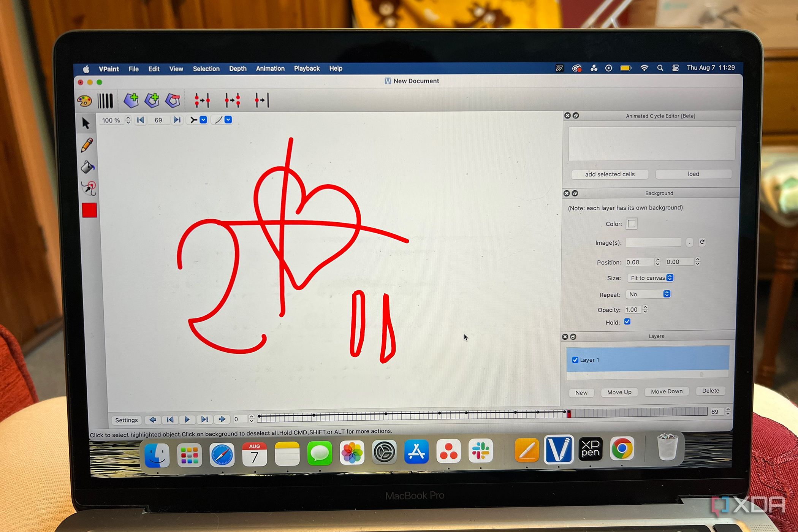
Task: Adjust the second Position stepper
Action: click(x=698, y=261)
